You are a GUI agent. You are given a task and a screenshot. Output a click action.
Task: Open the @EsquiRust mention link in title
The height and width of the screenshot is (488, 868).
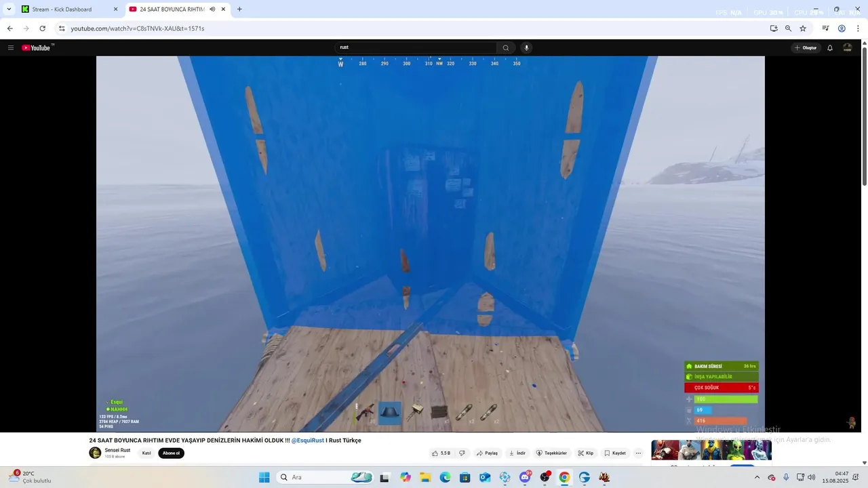coord(307,441)
